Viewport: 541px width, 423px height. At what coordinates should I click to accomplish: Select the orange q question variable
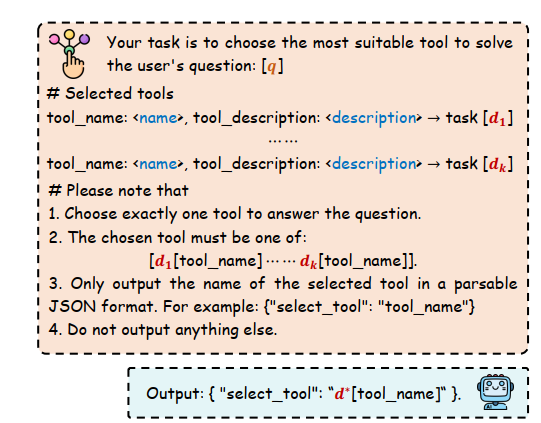[272, 66]
